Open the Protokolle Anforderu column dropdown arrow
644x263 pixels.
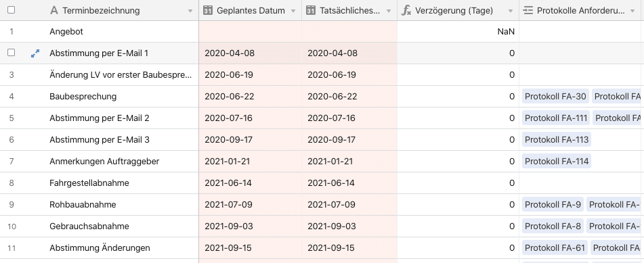coord(632,11)
